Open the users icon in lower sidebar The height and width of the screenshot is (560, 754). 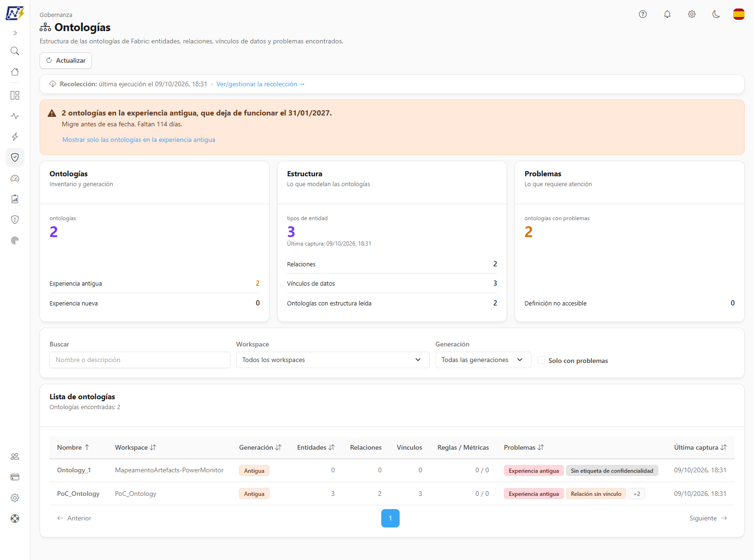click(15, 456)
